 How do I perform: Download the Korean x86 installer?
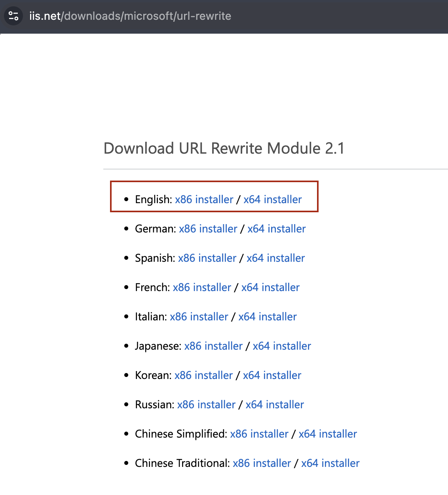click(x=203, y=375)
